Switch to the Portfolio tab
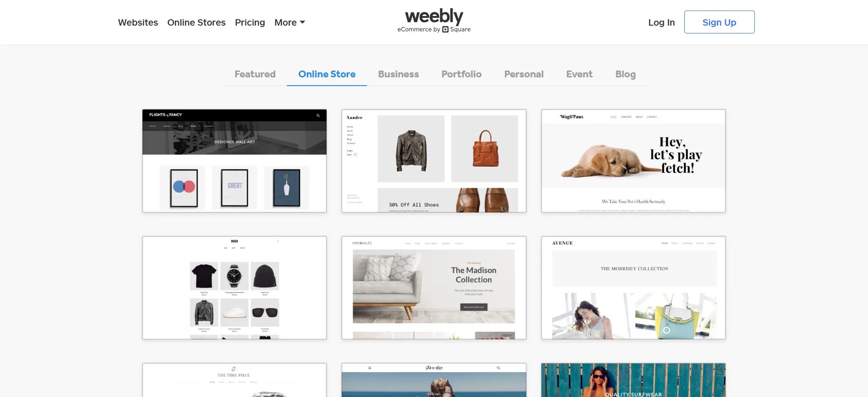This screenshot has width=868, height=397. click(461, 74)
